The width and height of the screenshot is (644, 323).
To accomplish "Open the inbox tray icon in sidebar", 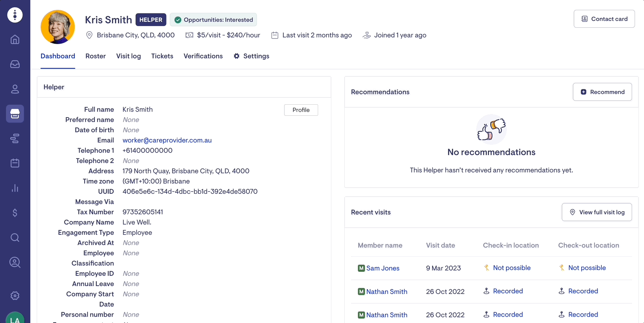I will [x=15, y=65].
